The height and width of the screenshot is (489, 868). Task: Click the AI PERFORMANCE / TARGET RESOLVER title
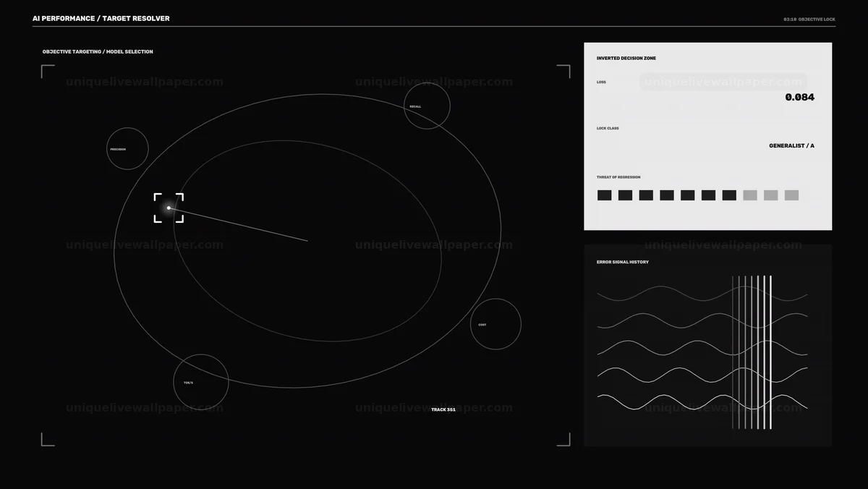pyautogui.click(x=101, y=18)
